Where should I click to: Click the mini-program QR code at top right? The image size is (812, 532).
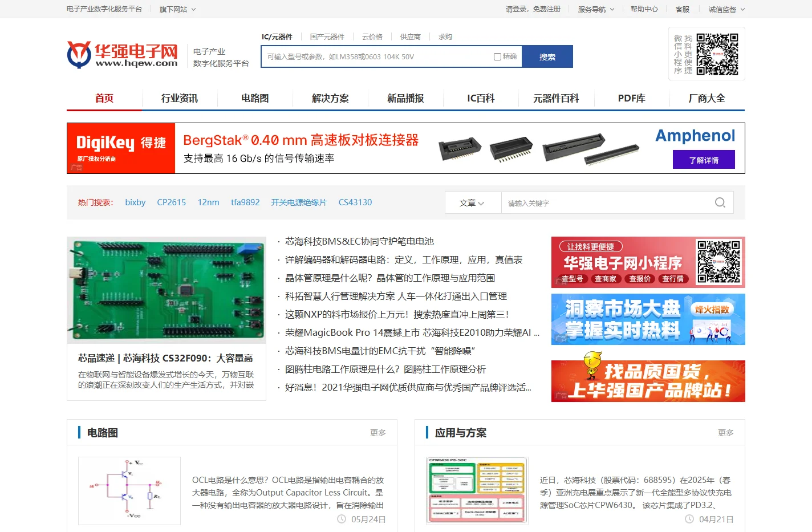click(717, 54)
